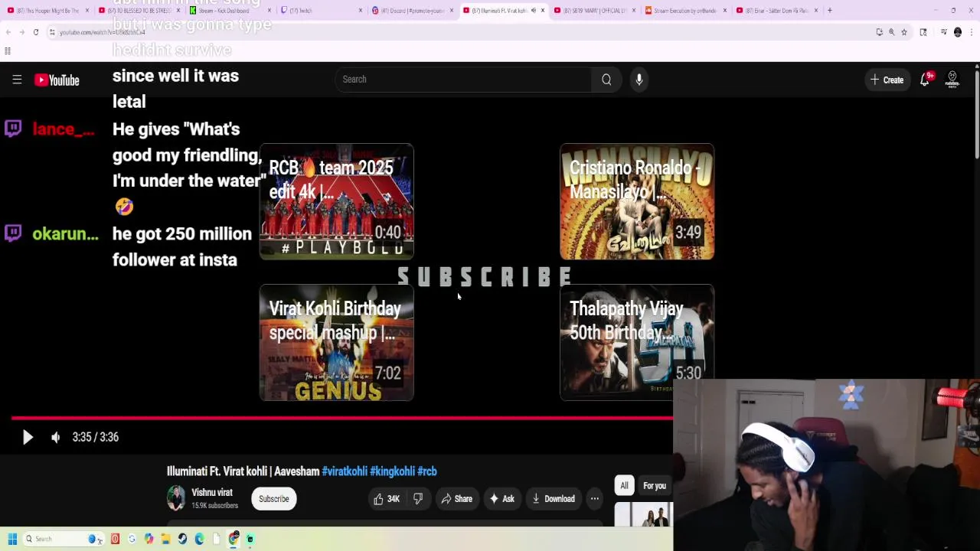The height and width of the screenshot is (551, 980).
Task: Go back with the browser back arrow
Action: [x=8, y=32]
